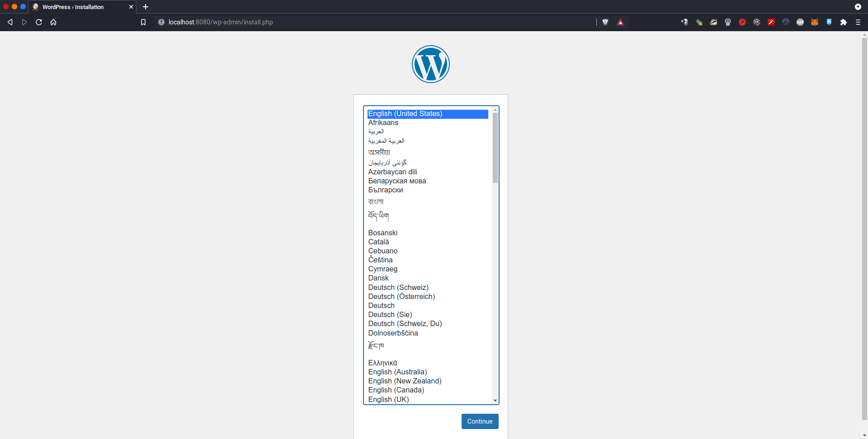
Task: Select Čeština language option
Action: tap(428, 260)
